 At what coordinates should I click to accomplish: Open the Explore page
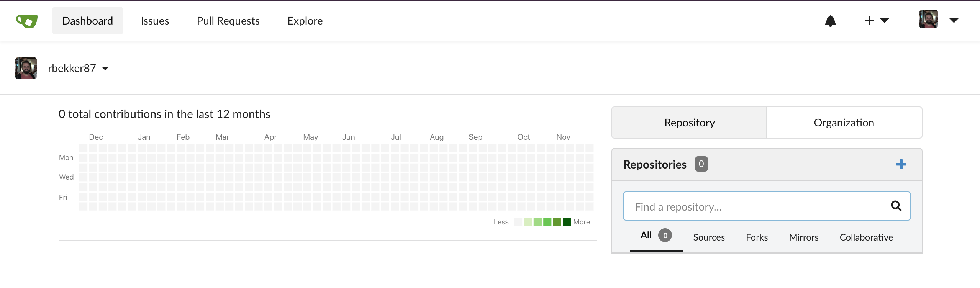click(305, 21)
